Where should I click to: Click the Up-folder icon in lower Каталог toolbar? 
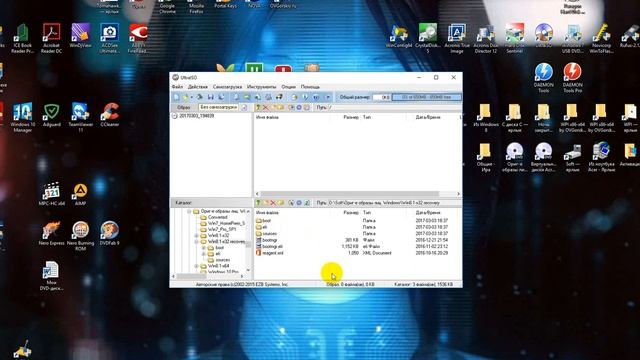tap(258, 202)
